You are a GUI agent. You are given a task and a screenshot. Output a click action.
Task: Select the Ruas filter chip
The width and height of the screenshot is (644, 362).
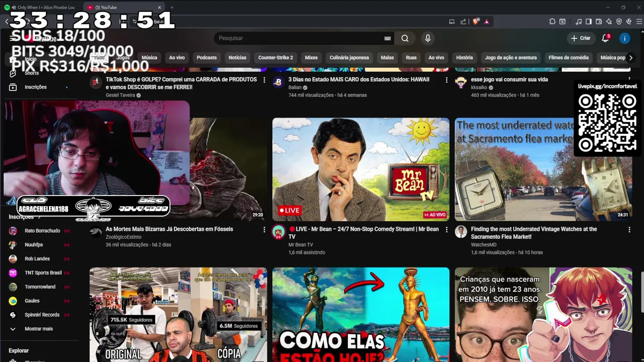tap(412, 58)
